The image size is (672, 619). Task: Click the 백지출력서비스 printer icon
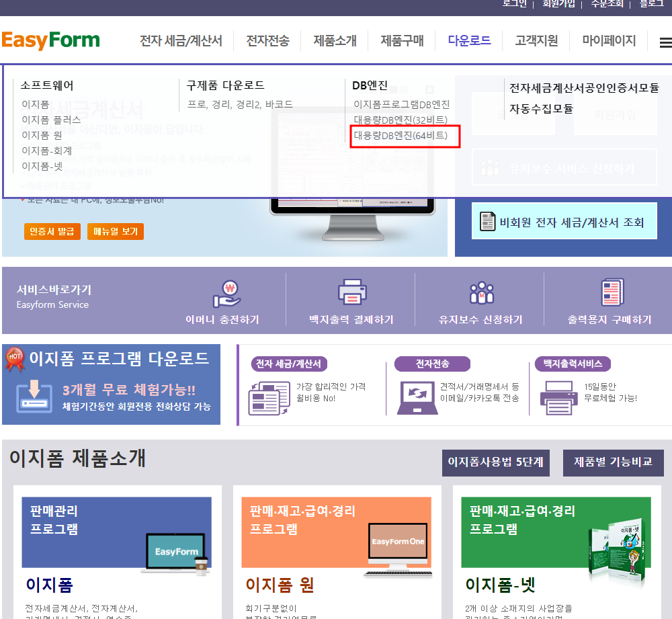(x=558, y=399)
